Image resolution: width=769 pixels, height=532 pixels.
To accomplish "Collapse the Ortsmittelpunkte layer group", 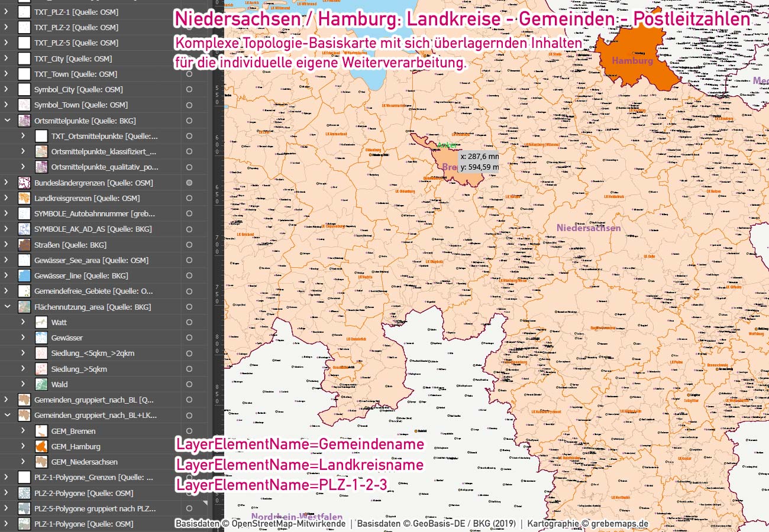I will coord(8,120).
